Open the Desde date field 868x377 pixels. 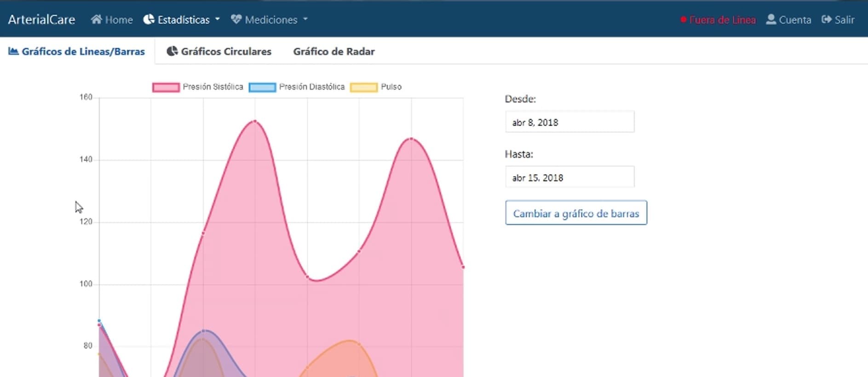click(x=569, y=122)
